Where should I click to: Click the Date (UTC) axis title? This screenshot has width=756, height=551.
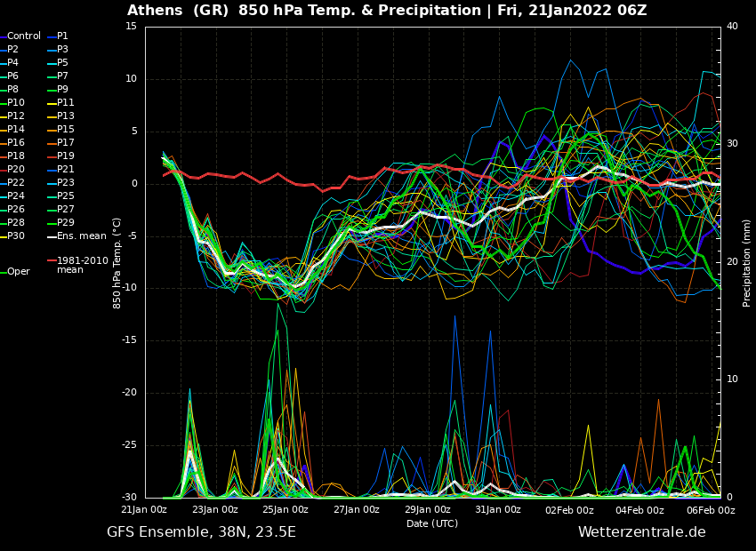click(x=432, y=523)
